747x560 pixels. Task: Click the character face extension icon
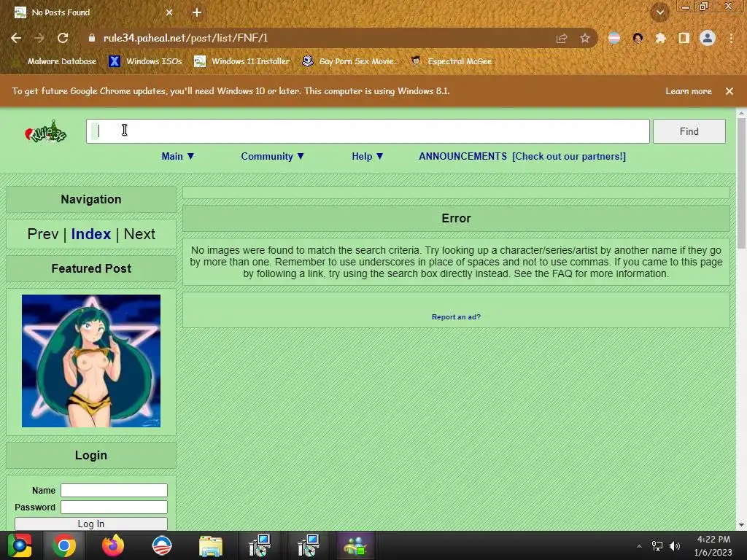pyautogui.click(x=638, y=38)
